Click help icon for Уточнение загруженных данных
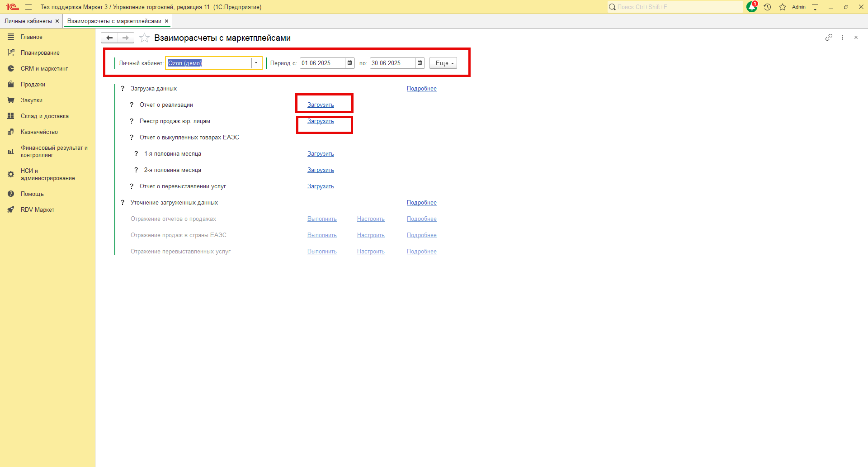This screenshot has width=868, height=467. tap(123, 203)
